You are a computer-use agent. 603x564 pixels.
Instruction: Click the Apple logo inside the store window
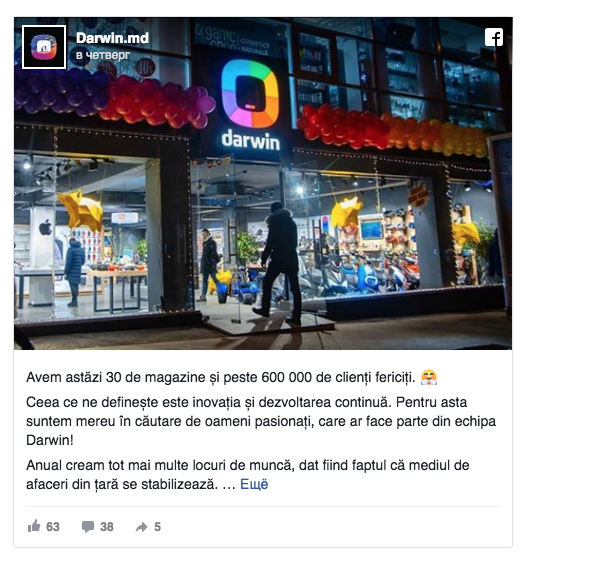click(45, 227)
